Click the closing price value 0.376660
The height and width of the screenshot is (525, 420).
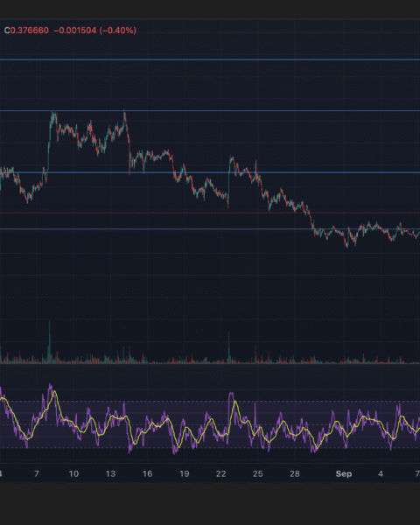pyautogui.click(x=30, y=31)
